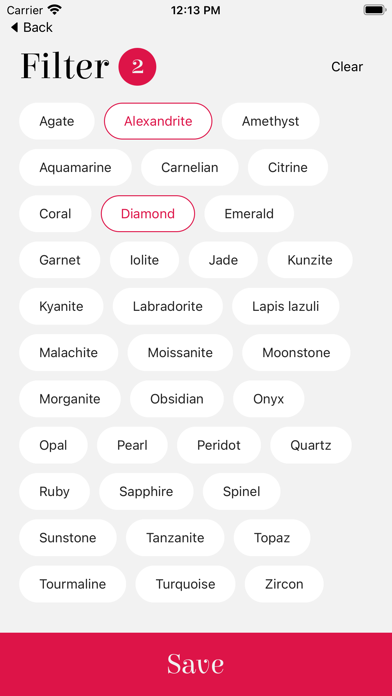Select the Sapphire filter chip
This screenshot has width=392, height=696.
click(x=146, y=491)
